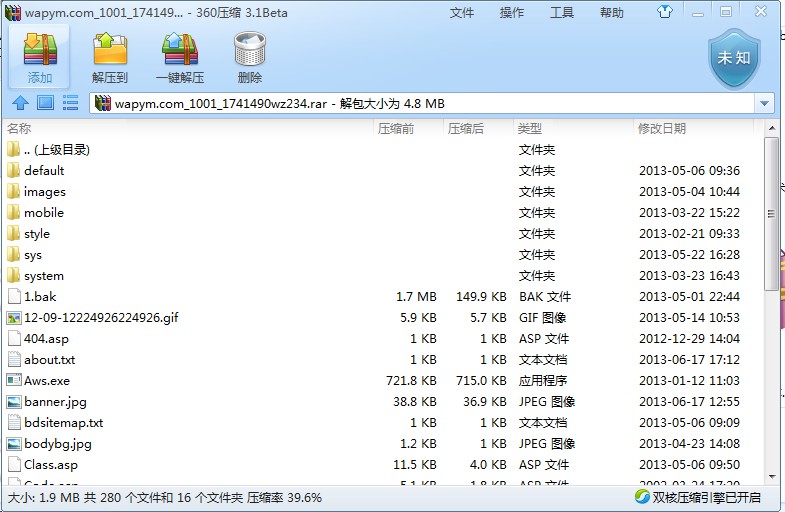Click the 添加 (Add) toolbar icon

click(40, 57)
